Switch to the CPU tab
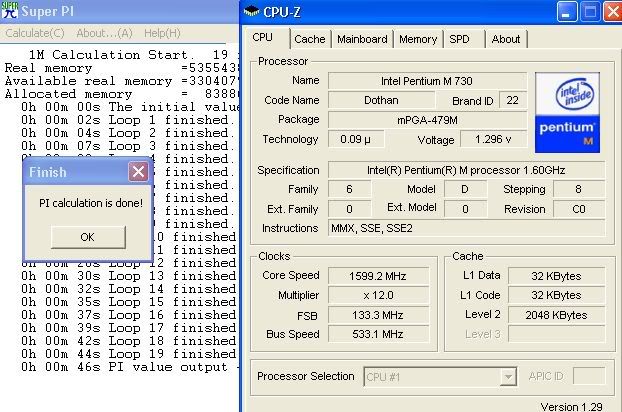 click(266, 38)
